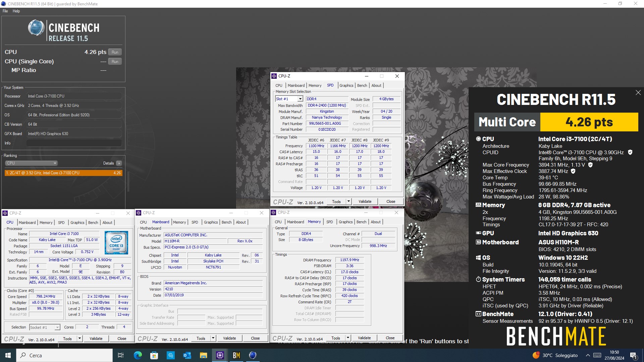Click the Core Speed 798.24 MHz value
Viewport: 644px width, 362px height.
tap(46, 297)
